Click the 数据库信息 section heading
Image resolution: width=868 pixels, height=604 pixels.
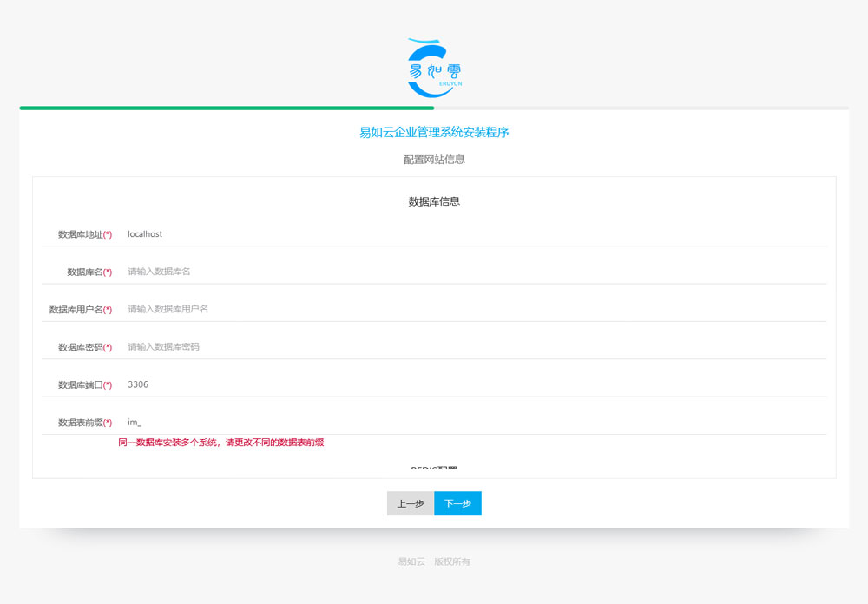pos(434,201)
